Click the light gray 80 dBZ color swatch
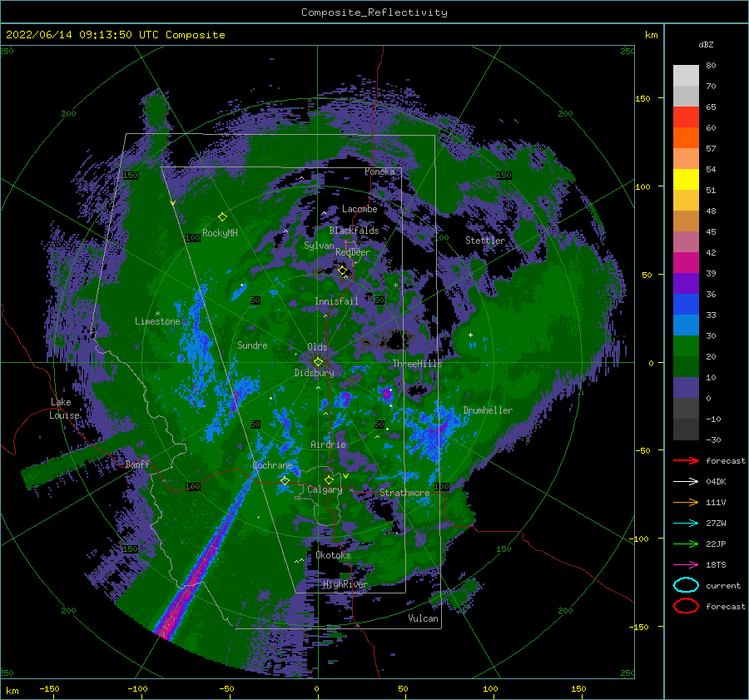Viewport: 749px width, 700px height. coord(686,76)
